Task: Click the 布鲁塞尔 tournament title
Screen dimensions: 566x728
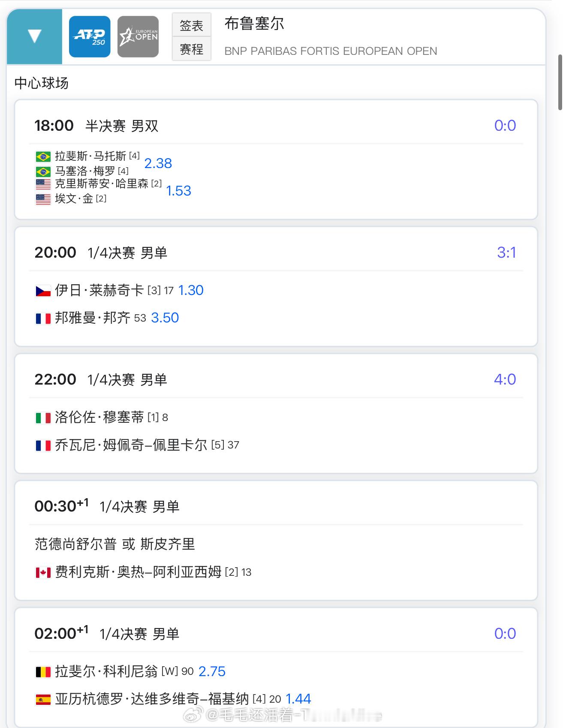Action: pos(254,24)
